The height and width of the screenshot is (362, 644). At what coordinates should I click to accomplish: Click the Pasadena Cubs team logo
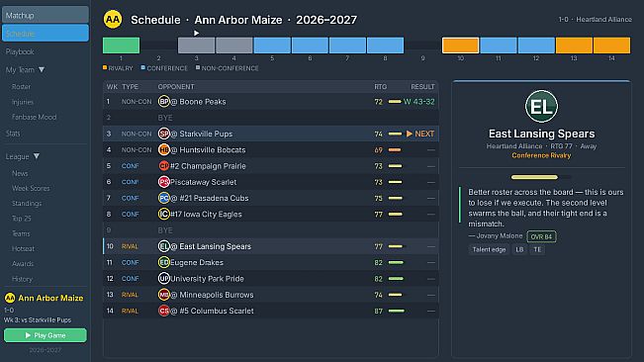click(164, 198)
